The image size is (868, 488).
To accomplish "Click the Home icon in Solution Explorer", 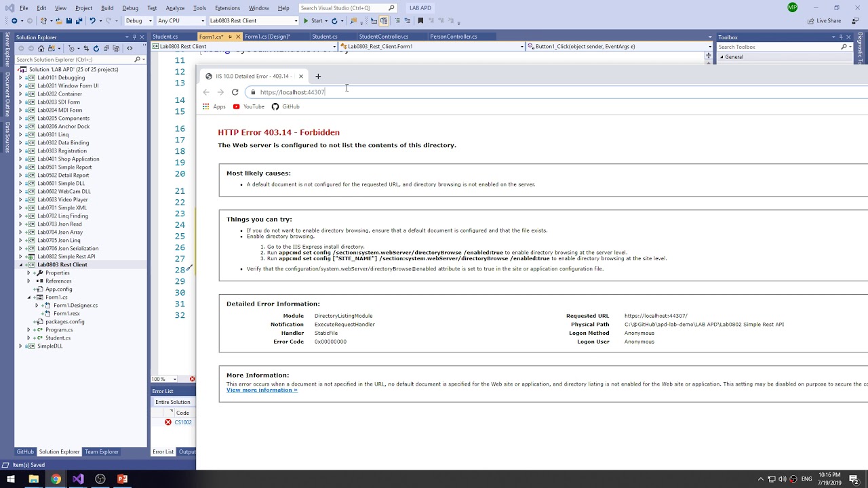I will [41, 49].
